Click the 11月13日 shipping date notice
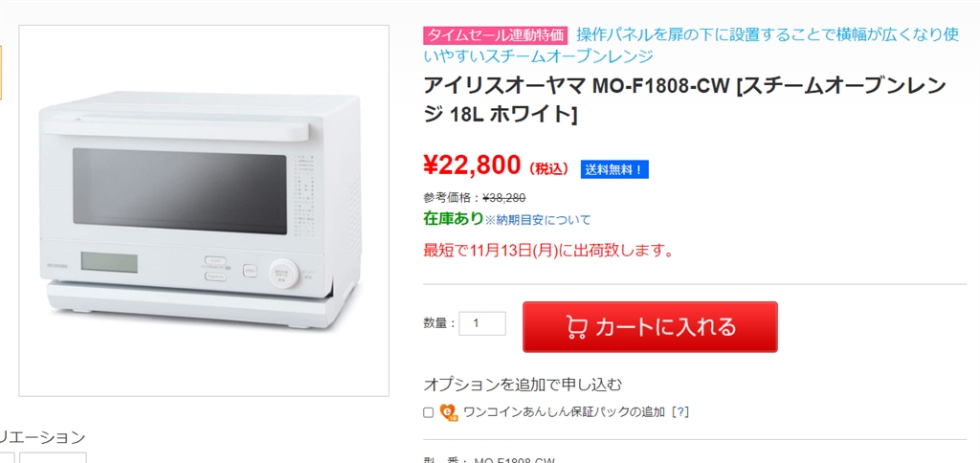The height and width of the screenshot is (463, 980). [x=548, y=252]
